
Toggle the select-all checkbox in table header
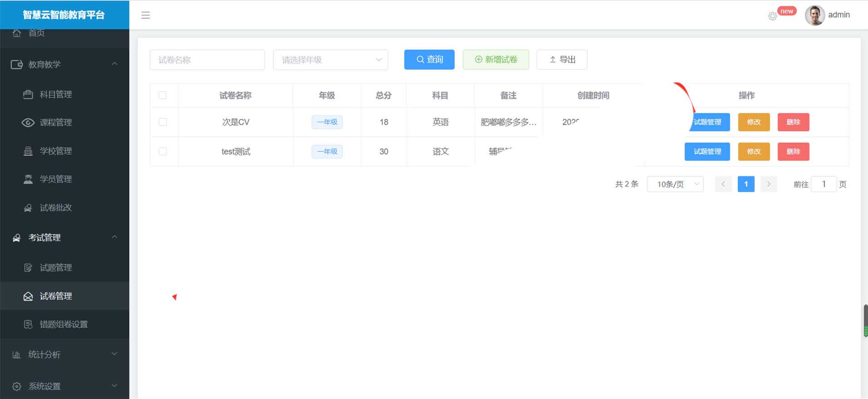(x=163, y=95)
